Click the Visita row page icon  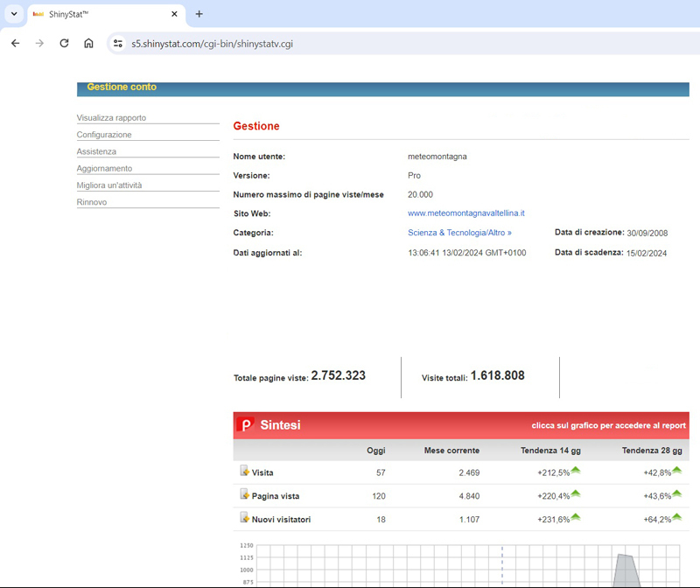pyautogui.click(x=245, y=471)
